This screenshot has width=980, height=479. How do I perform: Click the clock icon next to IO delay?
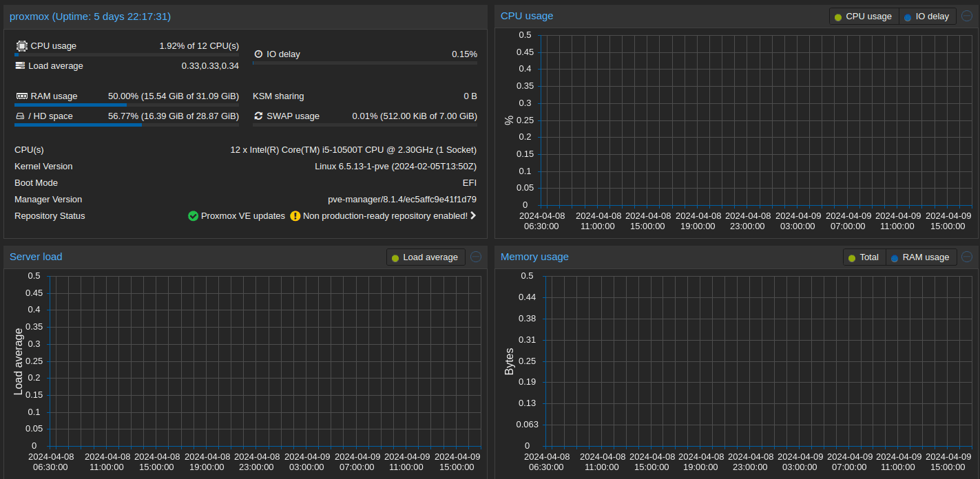[258, 54]
